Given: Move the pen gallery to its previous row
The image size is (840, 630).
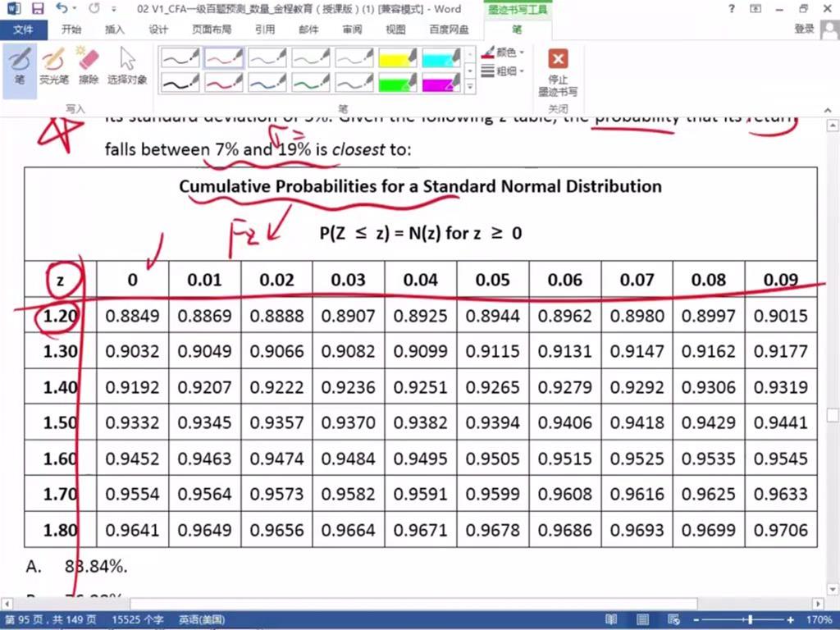Looking at the screenshot, I should pos(470,55).
